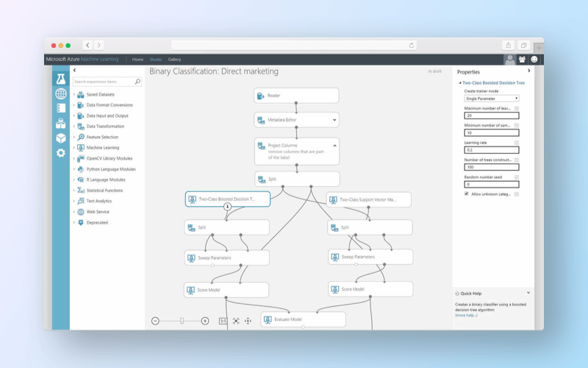Image resolution: width=588 pixels, height=368 pixels.
Task: Open the community people icon in header
Action: click(522, 60)
